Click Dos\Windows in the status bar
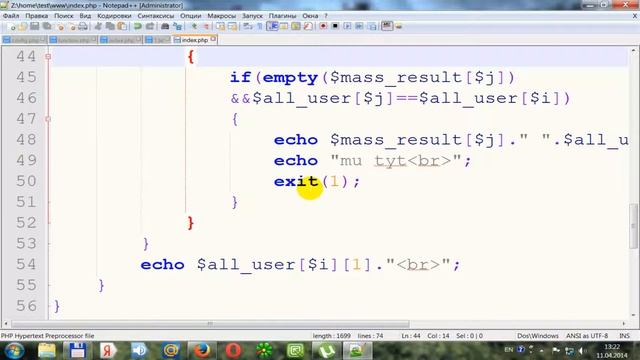 pos(538,336)
